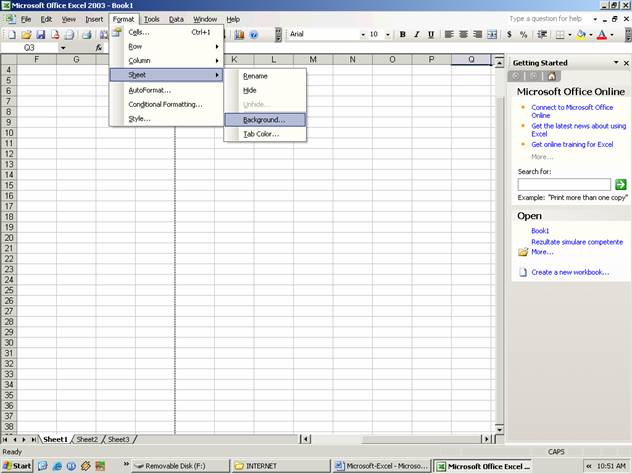Viewport: 632px width, 474px height.
Task: Toggle Align Left alignment
Action: 449,35
